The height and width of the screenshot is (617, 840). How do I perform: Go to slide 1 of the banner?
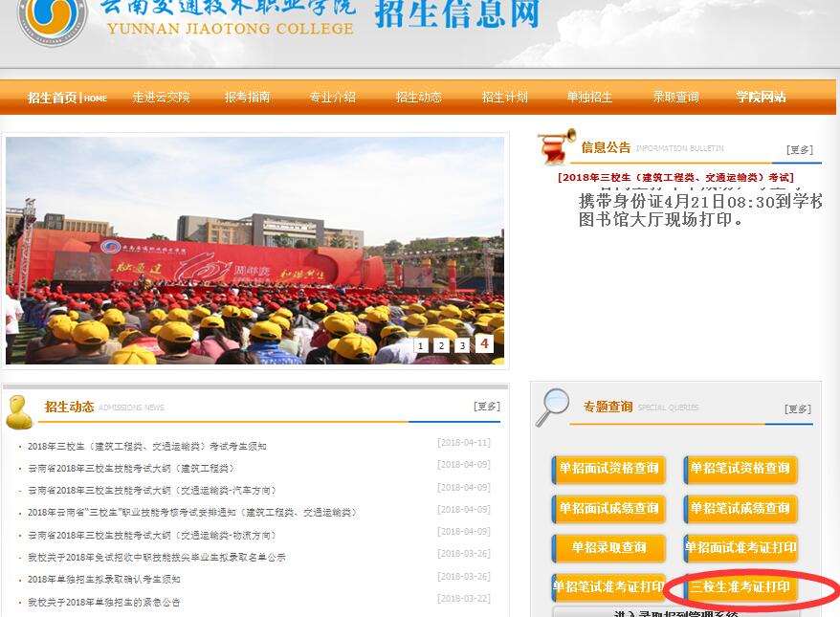click(x=421, y=345)
